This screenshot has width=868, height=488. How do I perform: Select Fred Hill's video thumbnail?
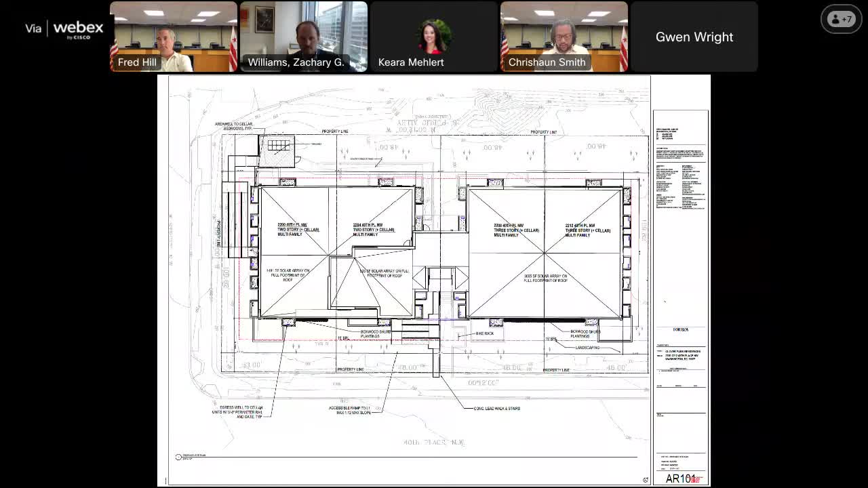(x=174, y=37)
